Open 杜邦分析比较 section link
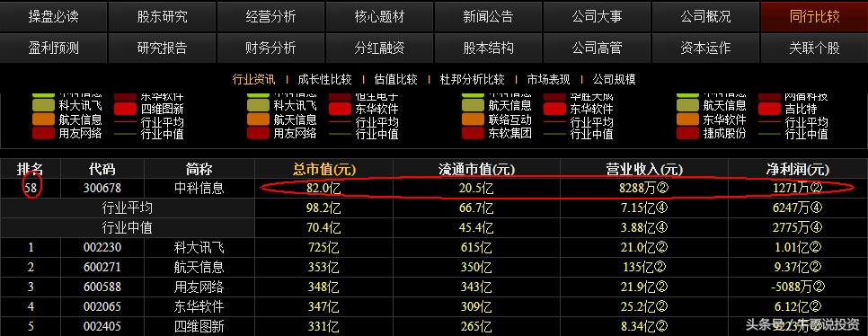The width and height of the screenshot is (868, 336). [473, 79]
